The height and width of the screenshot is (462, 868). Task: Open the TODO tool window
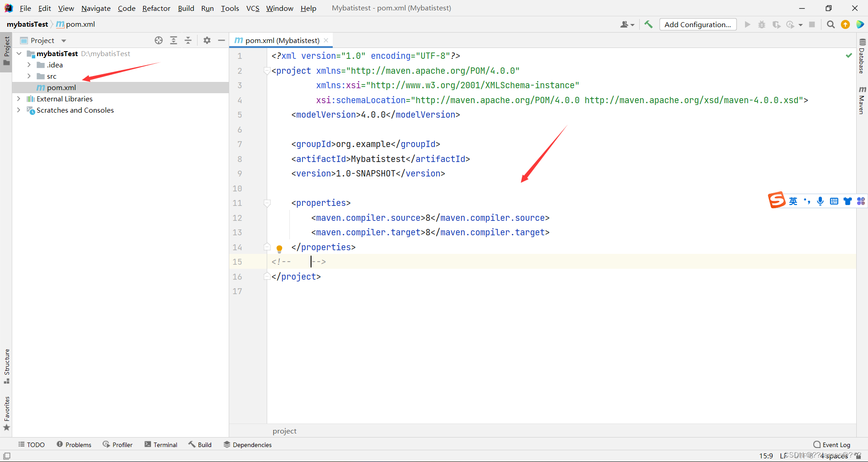click(x=31, y=445)
